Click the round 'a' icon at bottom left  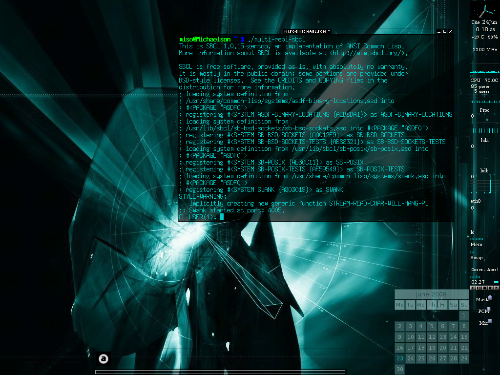click(x=103, y=359)
